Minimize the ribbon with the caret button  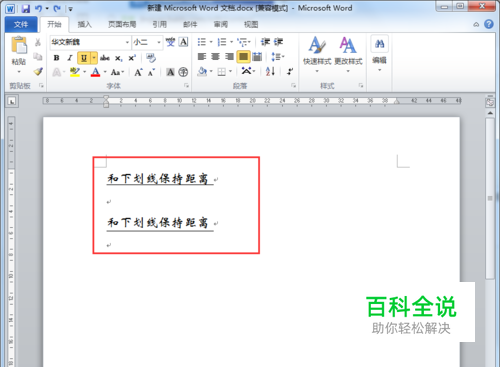476,24
